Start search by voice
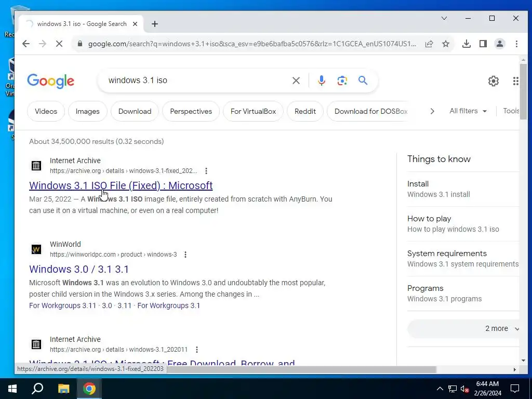Image resolution: width=532 pixels, height=399 pixels. click(x=321, y=81)
